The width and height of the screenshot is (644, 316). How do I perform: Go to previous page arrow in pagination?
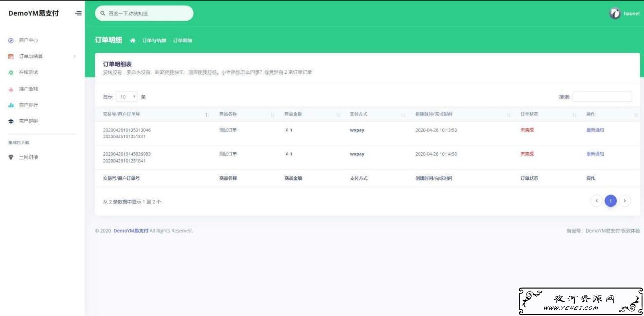[x=596, y=201]
